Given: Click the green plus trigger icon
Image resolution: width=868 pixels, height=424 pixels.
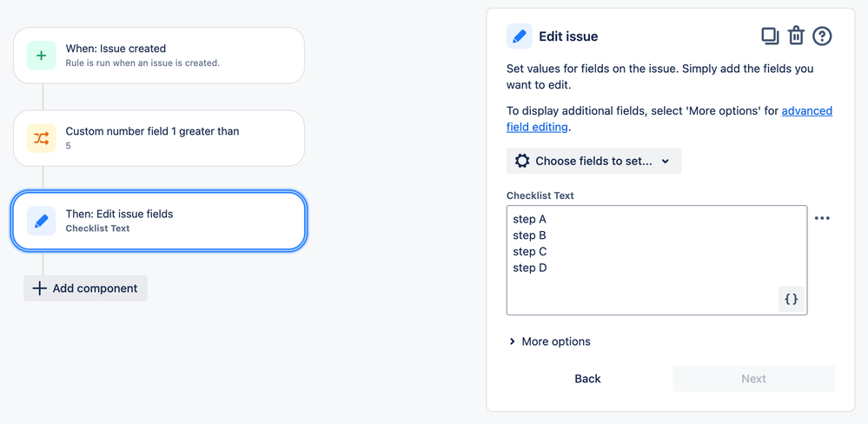Looking at the screenshot, I should 41,56.
